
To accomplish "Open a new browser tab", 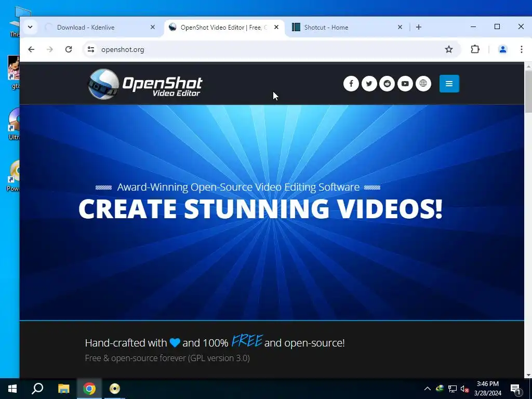I will pos(419,27).
